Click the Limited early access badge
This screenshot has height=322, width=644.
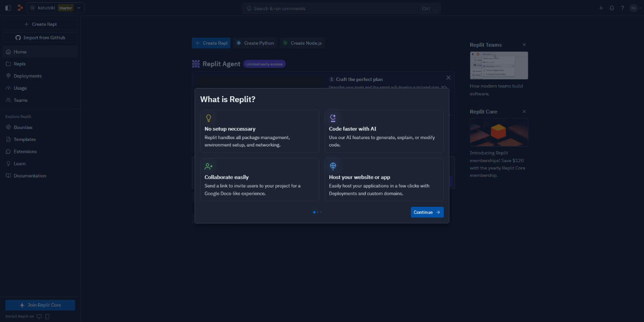tap(264, 64)
